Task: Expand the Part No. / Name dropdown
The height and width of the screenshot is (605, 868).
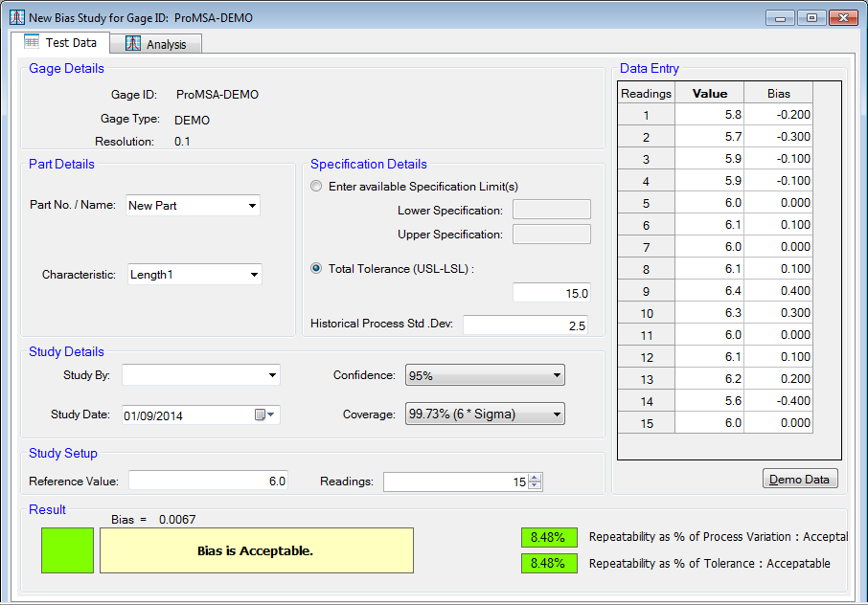Action: (253, 206)
